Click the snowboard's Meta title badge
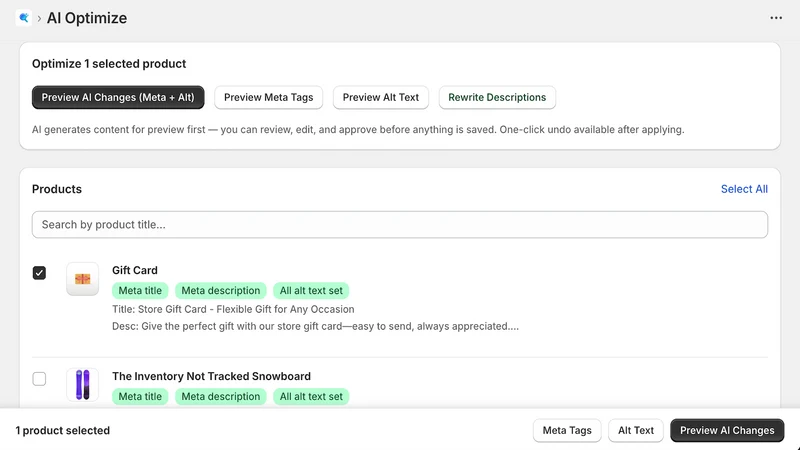 click(140, 396)
